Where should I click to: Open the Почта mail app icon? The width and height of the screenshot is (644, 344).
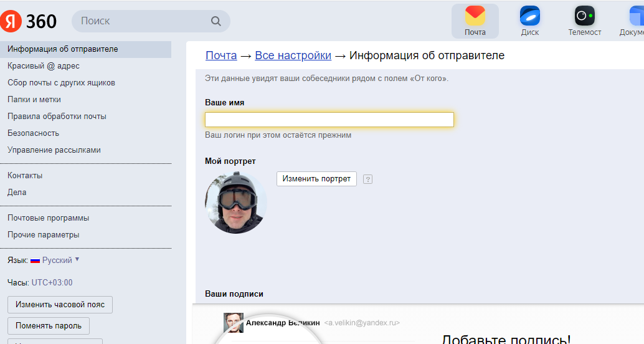[x=475, y=21]
